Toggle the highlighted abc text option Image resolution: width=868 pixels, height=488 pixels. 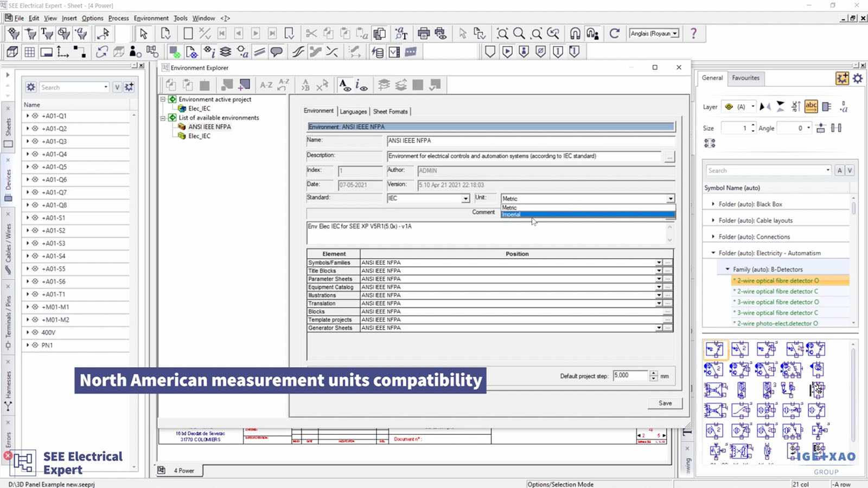pyautogui.click(x=811, y=106)
